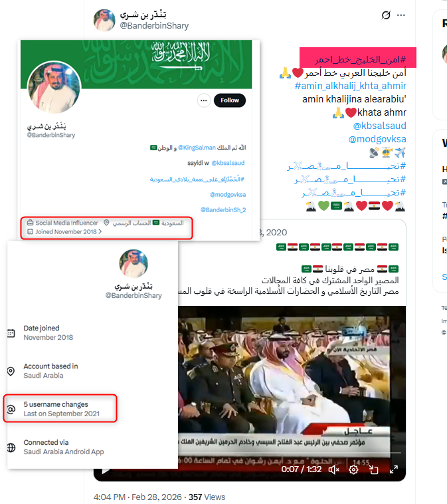
Task: Click the Follow button on profile card
Action: point(230,100)
